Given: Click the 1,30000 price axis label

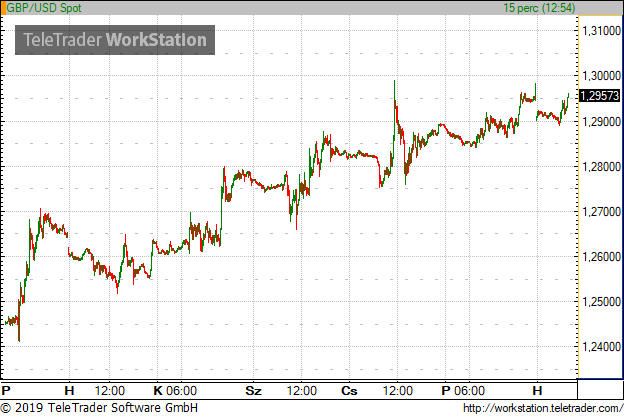Looking at the screenshot, I should (x=601, y=76).
